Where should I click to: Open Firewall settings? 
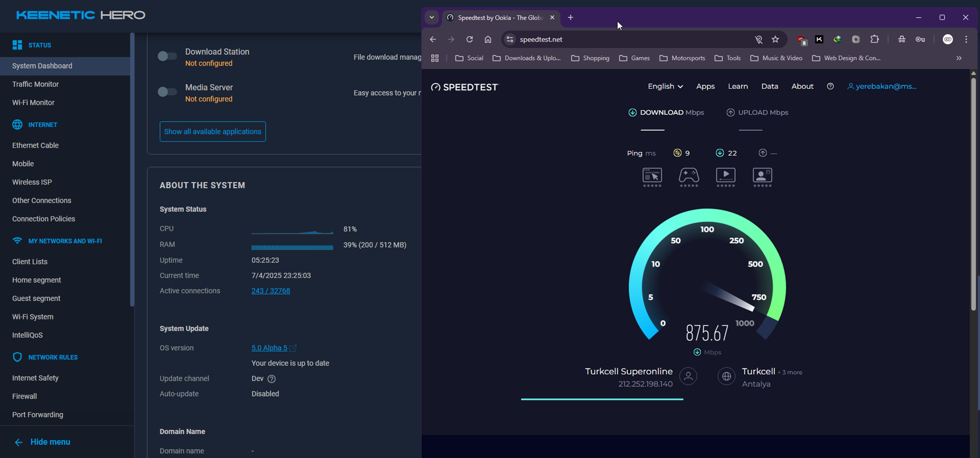pos(25,396)
